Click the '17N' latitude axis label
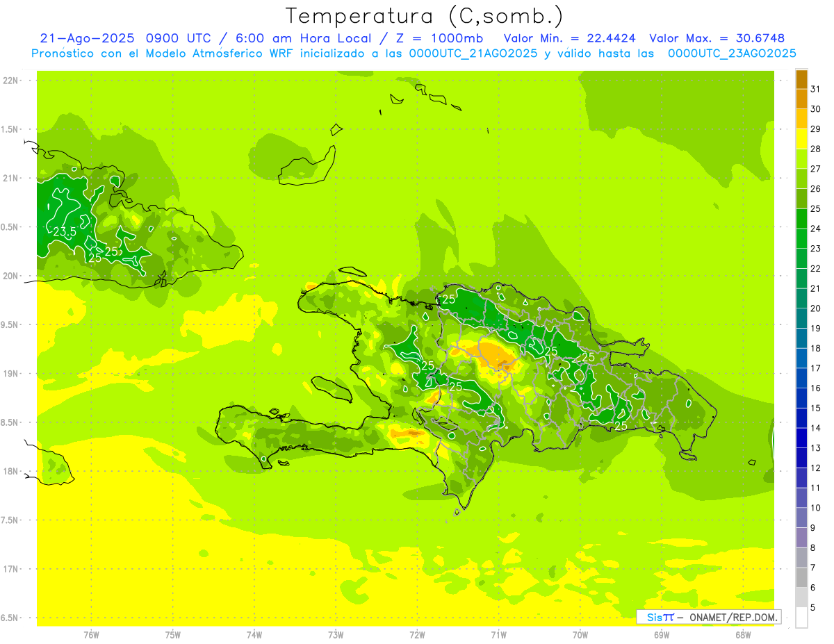 coord(12,569)
